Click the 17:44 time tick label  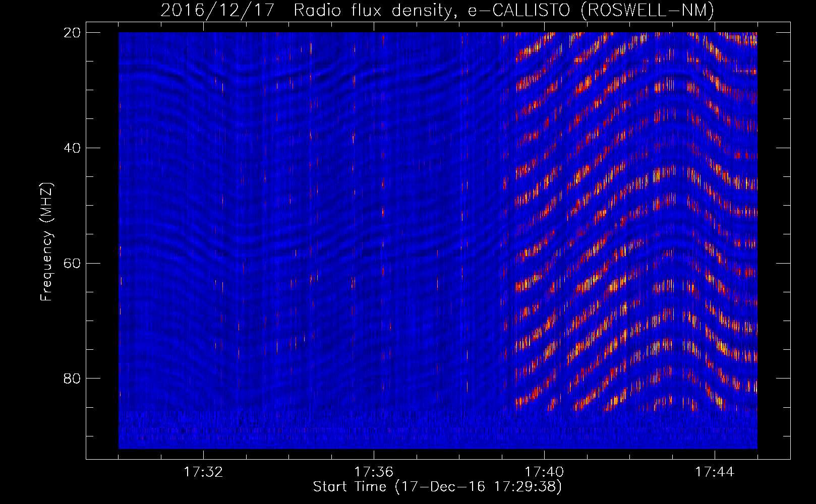715,472
